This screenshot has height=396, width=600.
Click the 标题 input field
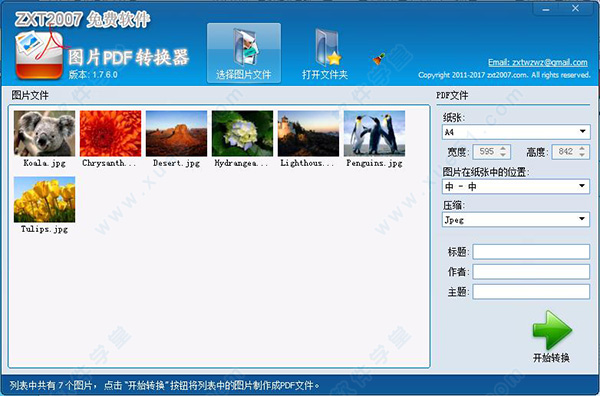531,252
